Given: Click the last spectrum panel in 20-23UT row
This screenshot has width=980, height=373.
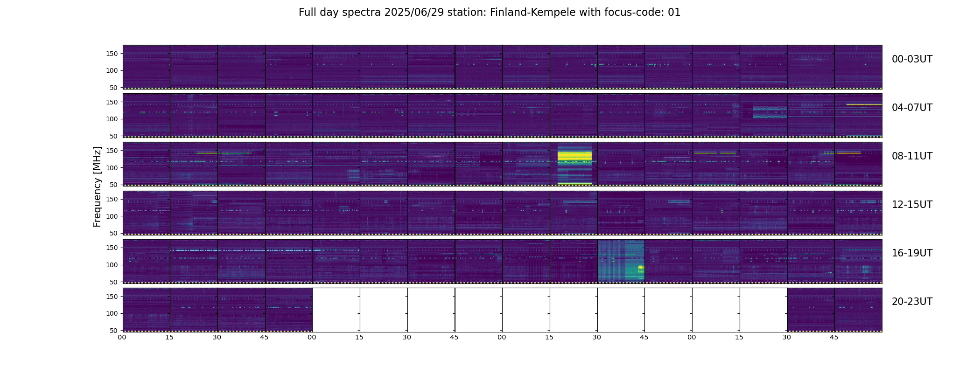Looking at the screenshot, I should pyautogui.click(x=858, y=310).
